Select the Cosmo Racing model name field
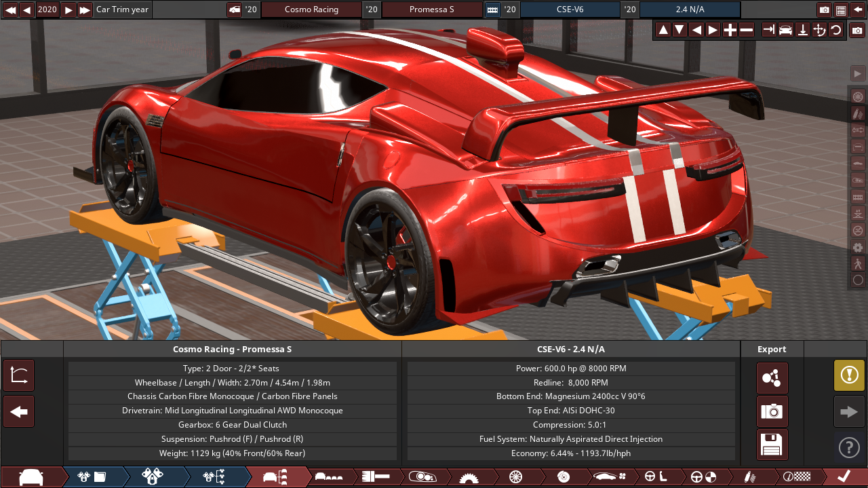This screenshot has height=488, width=868. 311,10
